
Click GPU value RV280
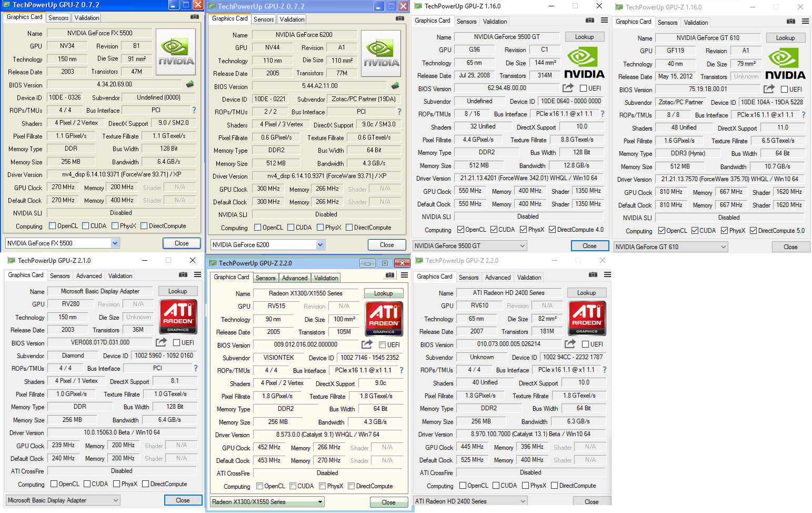click(71, 304)
